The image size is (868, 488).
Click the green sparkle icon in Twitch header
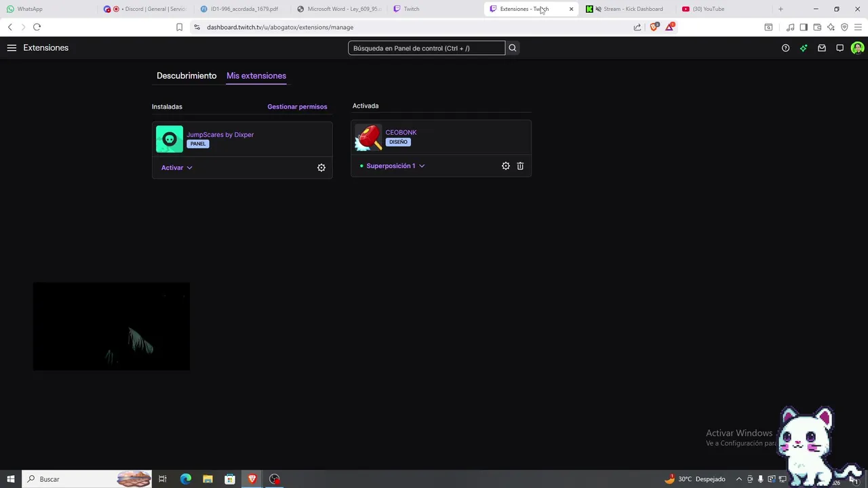click(804, 48)
